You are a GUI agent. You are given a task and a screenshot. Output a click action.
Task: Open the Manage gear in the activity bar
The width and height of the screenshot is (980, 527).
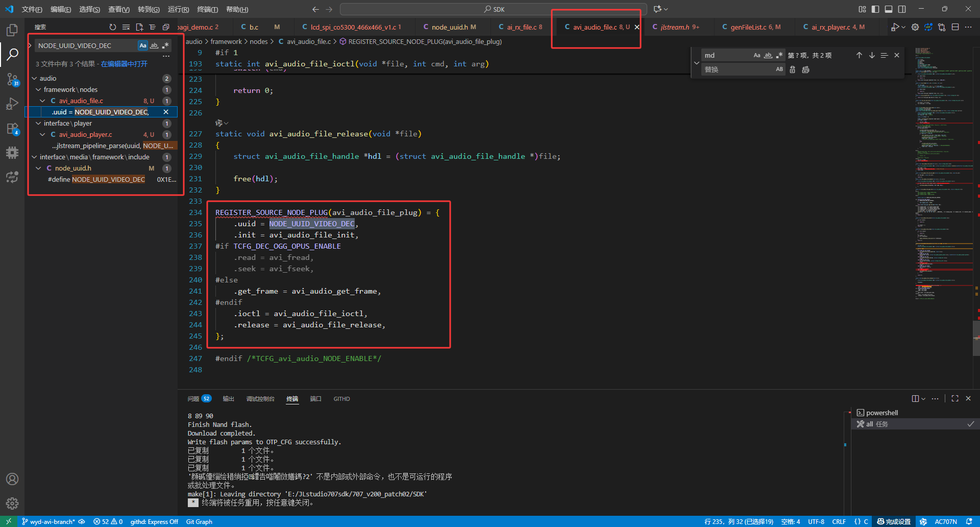click(12, 504)
